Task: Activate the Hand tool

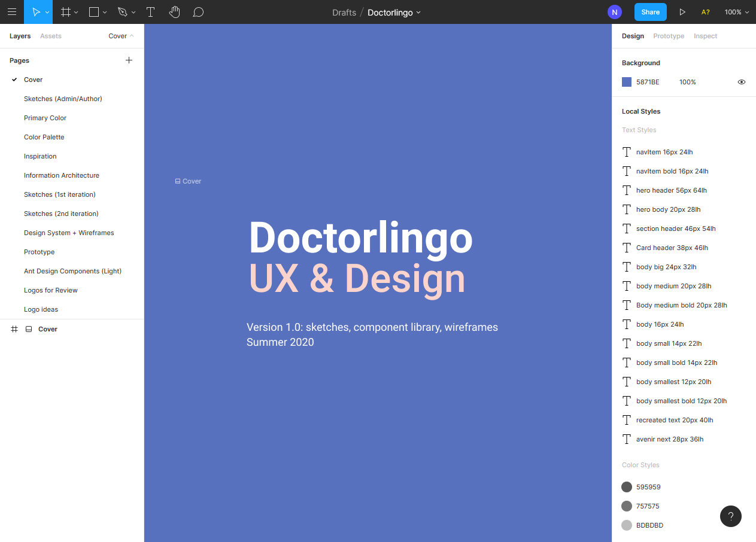Action: [174, 12]
